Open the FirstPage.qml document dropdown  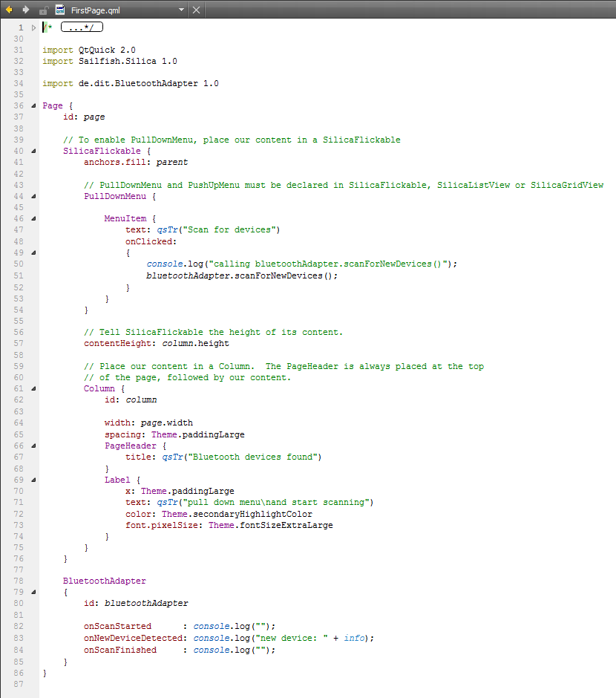click(x=182, y=10)
